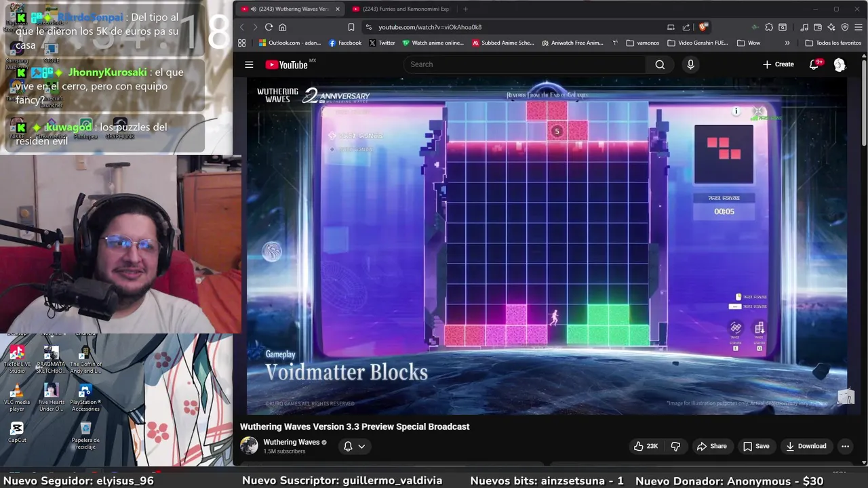The image size is (868, 488).
Task: Like the video with the 23K thumbs-up
Action: tap(646, 446)
